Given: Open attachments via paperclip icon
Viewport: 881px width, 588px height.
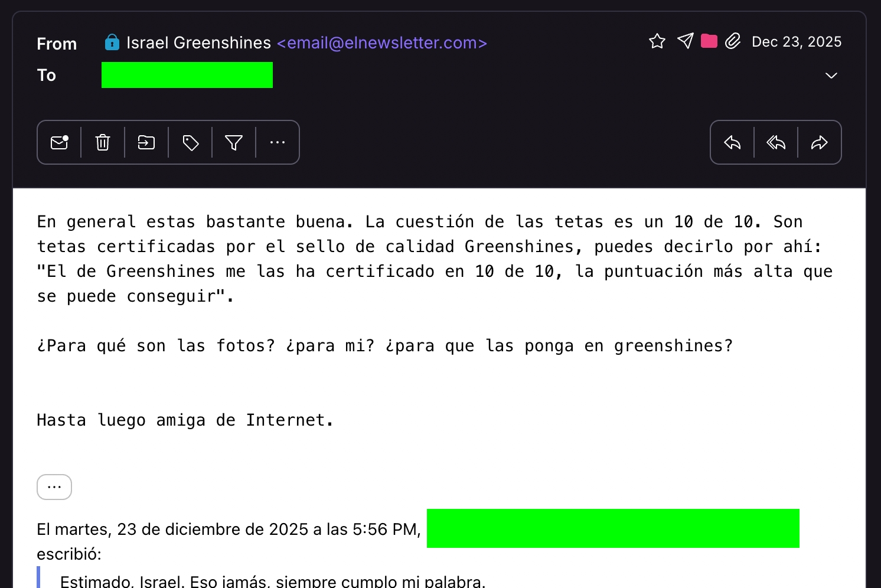Looking at the screenshot, I should point(733,41).
